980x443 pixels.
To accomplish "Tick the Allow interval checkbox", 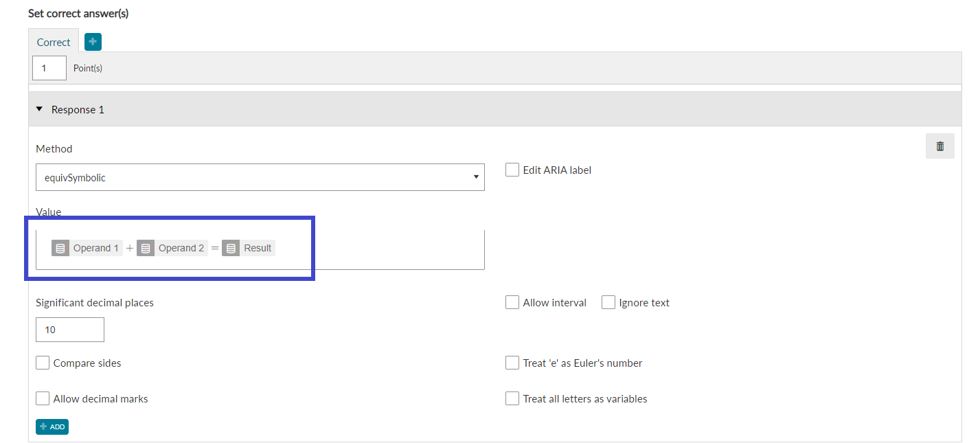I will (x=512, y=302).
